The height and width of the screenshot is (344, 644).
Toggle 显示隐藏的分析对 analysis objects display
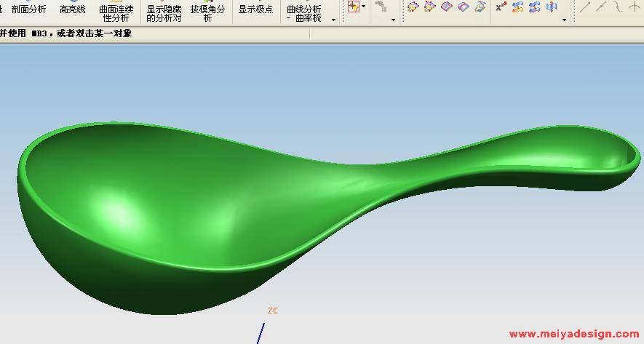point(164,13)
